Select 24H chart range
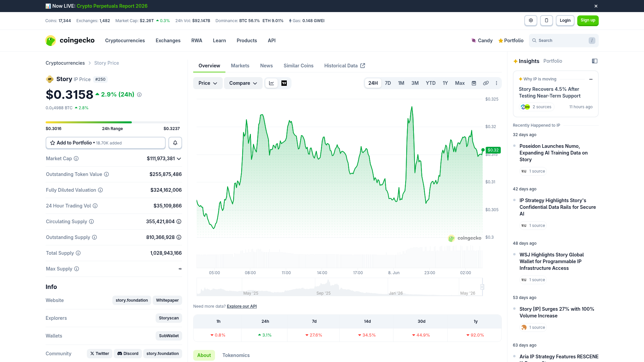This screenshot has width=644, height=362. [373, 83]
